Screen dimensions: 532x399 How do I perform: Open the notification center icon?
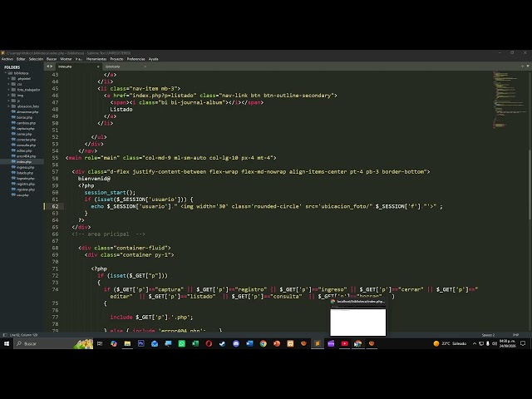tap(523, 343)
